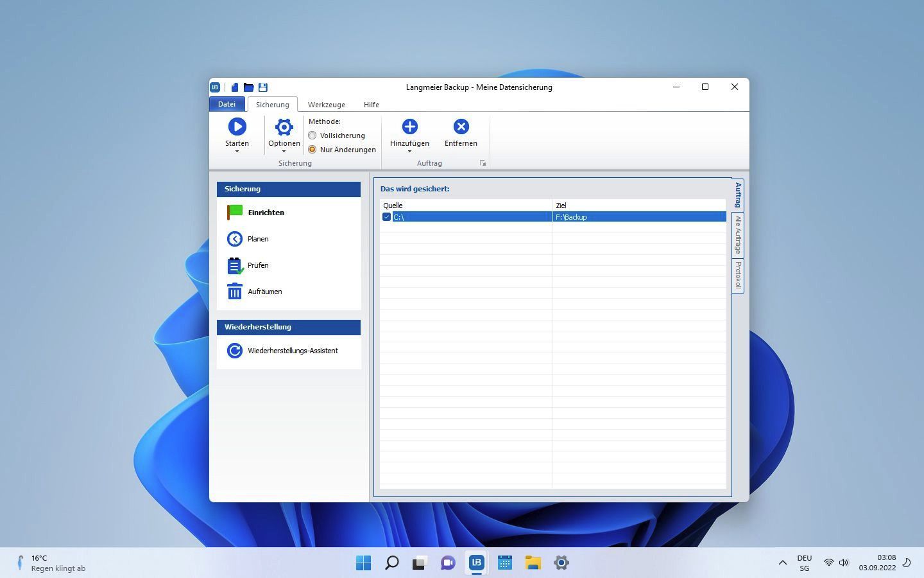Click the Starten play icon
Image resolution: width=924 pixels, height=578 pixels.
tap(237, 127)
